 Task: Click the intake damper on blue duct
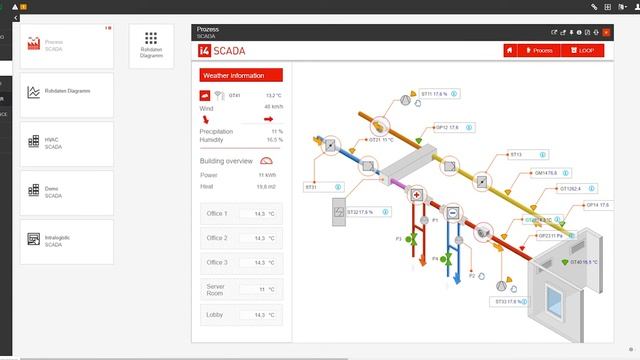(331, 145)
